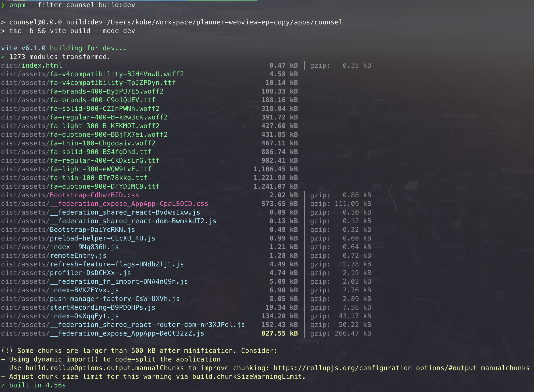
Task: Click the 1,241.07 kB size value
Action: 276,187
